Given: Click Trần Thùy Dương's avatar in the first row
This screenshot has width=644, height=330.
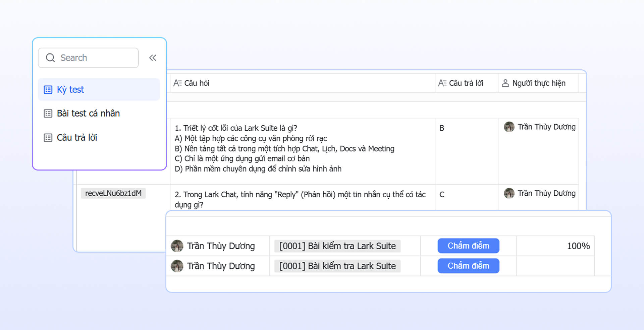Looking at the screenshot, I should 509,127.
